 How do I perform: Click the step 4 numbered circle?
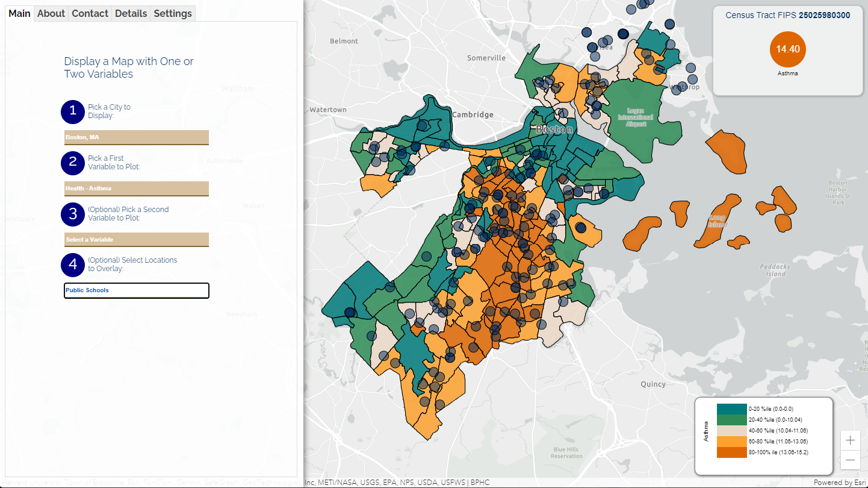click(x=73, y=264)
